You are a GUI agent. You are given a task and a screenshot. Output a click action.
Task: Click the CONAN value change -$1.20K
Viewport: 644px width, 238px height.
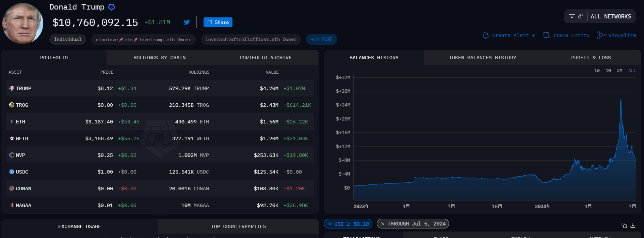pyautogui.click(x=294, y=189)
